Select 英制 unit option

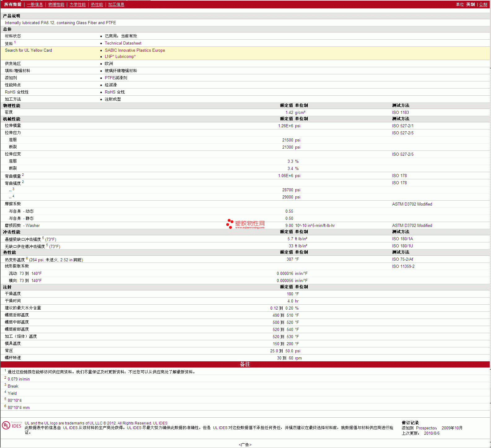point(470,4)
